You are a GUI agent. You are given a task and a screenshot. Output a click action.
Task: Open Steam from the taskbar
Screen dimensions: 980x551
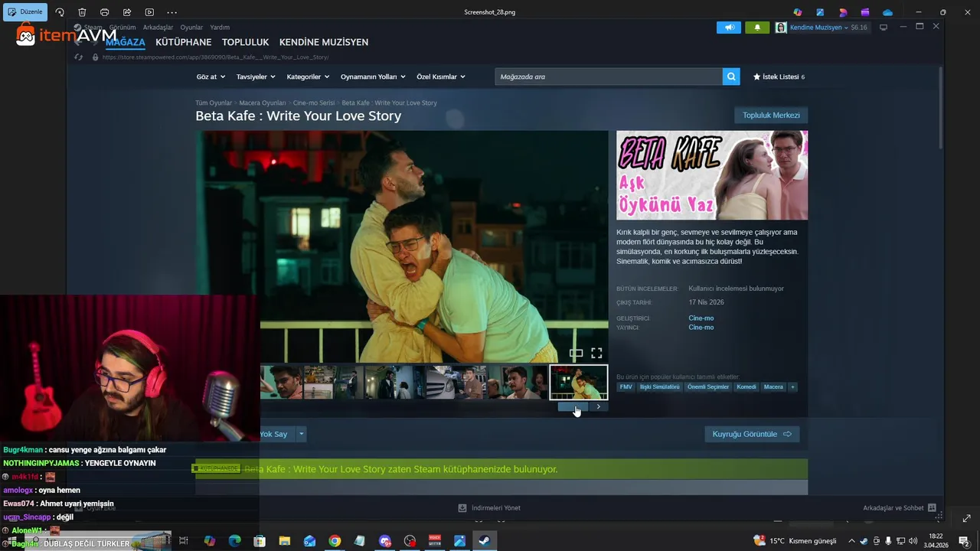pyautogui.click(x=485, y=541)
